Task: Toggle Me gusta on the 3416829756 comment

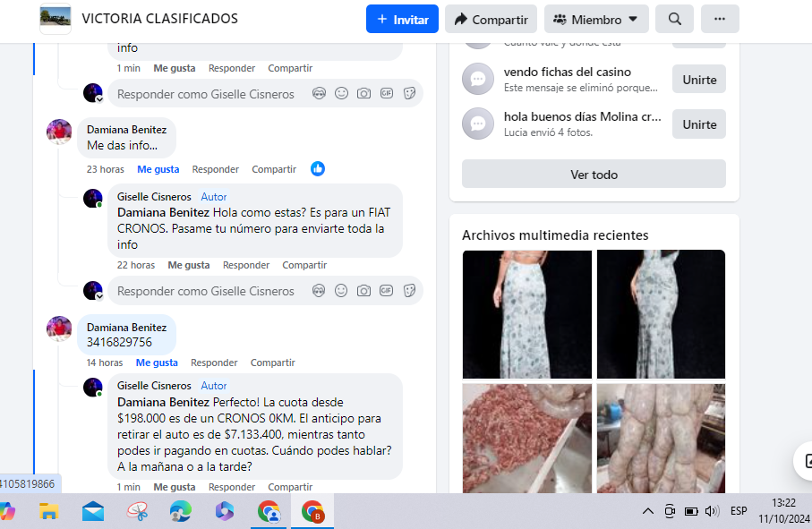Action: [x=157, y=363]
